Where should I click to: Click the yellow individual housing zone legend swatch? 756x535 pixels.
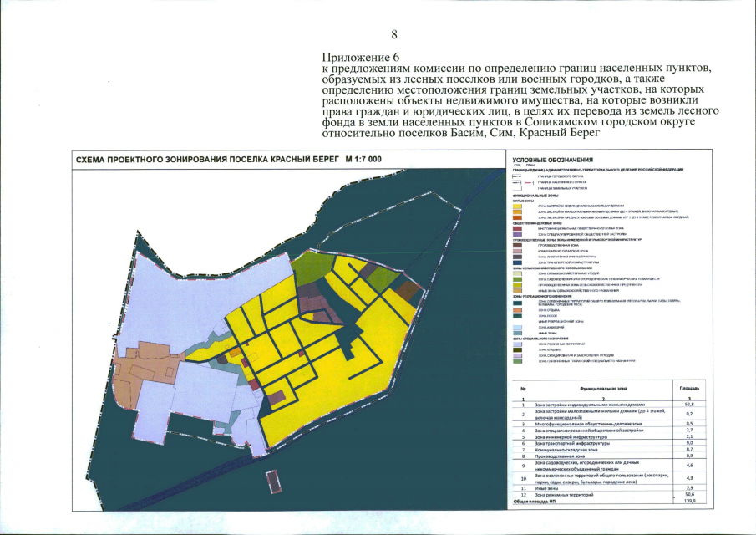517,206
